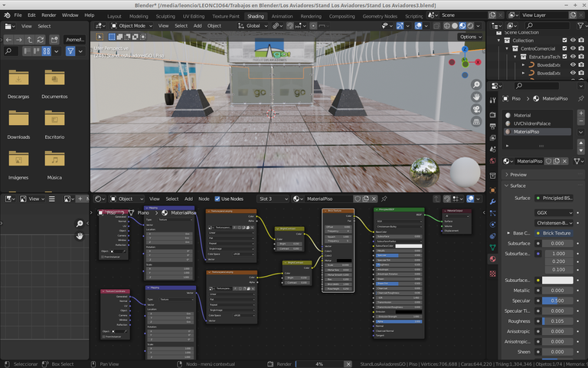
Task: Adjust the Specular 0.500 slider
Action: (x=557, y=301)
